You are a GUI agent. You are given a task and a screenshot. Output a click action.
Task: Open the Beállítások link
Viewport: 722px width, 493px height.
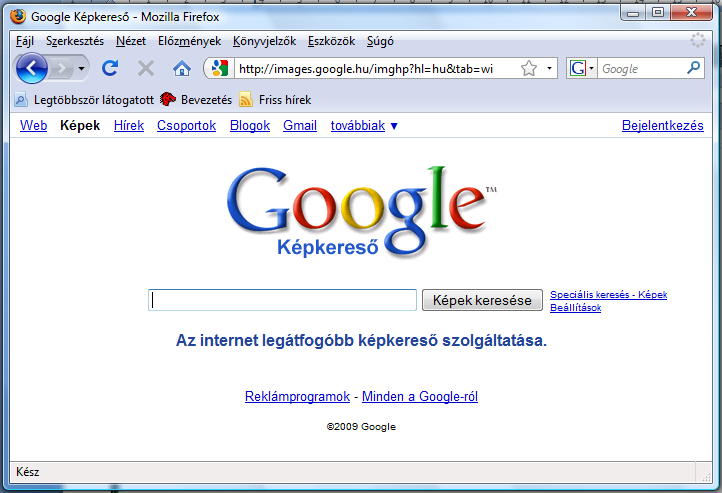point(576,307)
